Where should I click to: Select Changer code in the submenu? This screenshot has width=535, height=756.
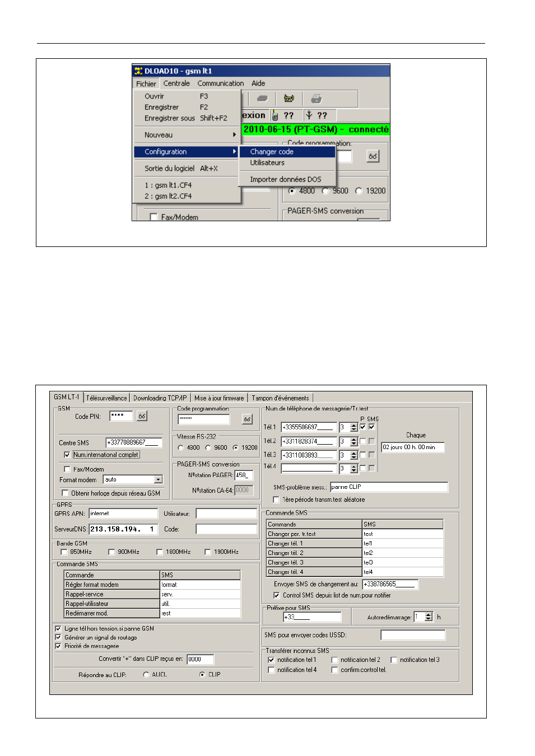pyautogui.click(x=288, y=152)
